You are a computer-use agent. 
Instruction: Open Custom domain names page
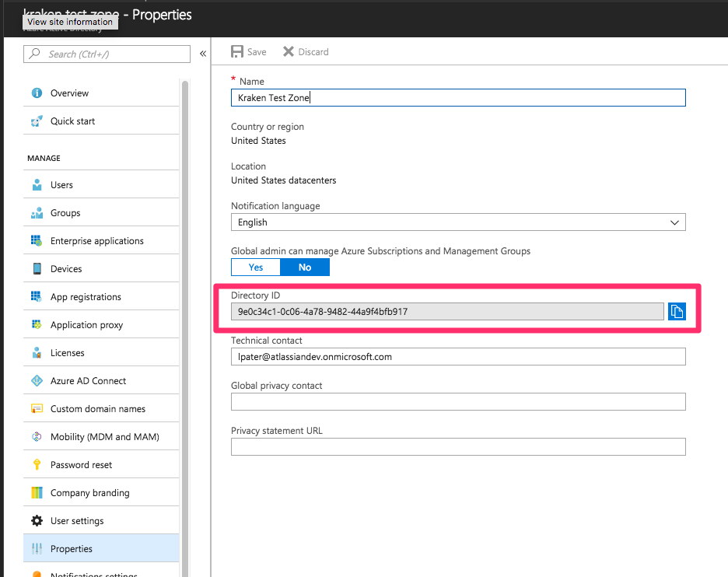point(97,409)
